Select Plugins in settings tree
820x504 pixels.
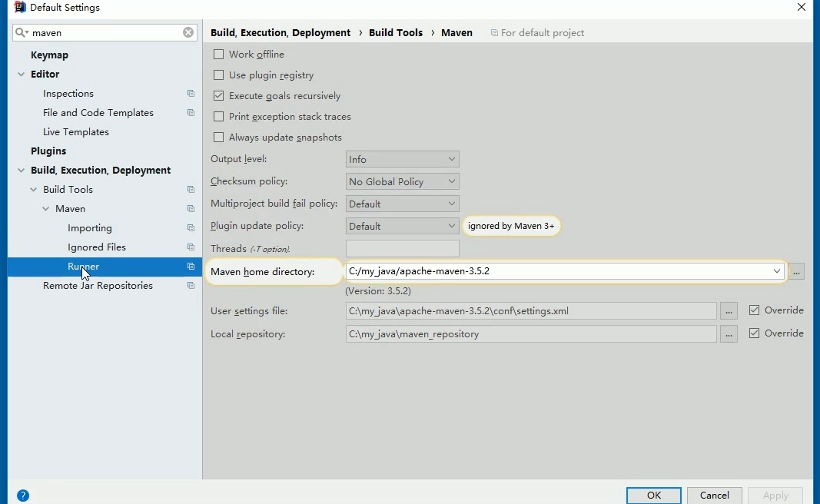coord(48,151)
